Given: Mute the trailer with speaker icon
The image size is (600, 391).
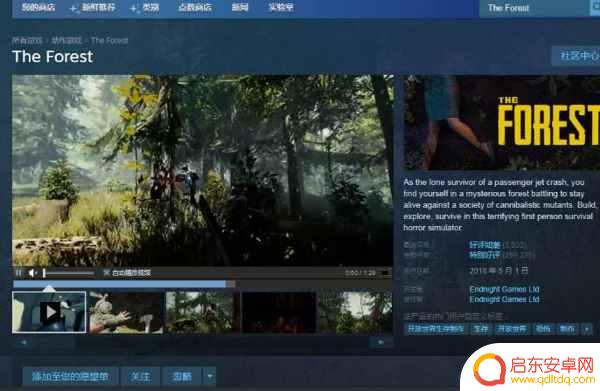Looking at the screenshot, I should tap(33, 273).
